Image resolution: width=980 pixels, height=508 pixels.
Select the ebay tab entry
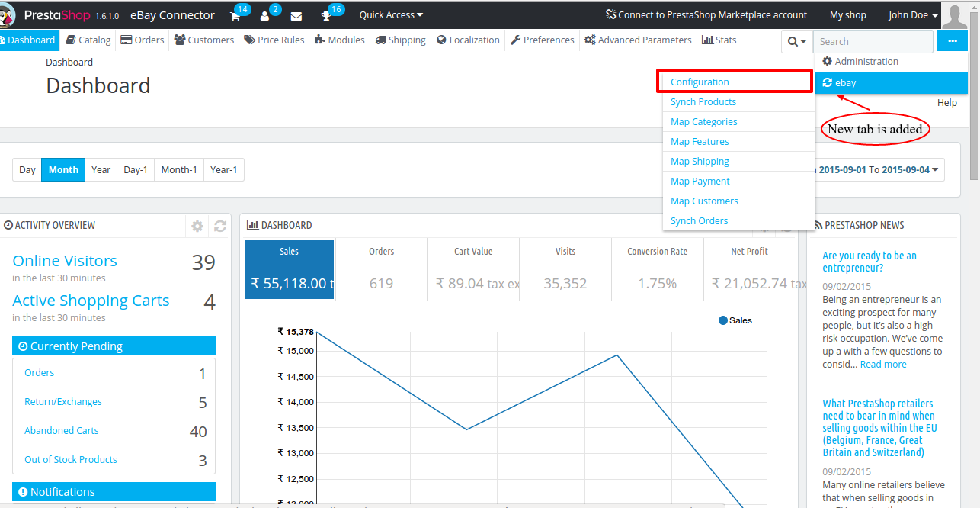[892, 83]
